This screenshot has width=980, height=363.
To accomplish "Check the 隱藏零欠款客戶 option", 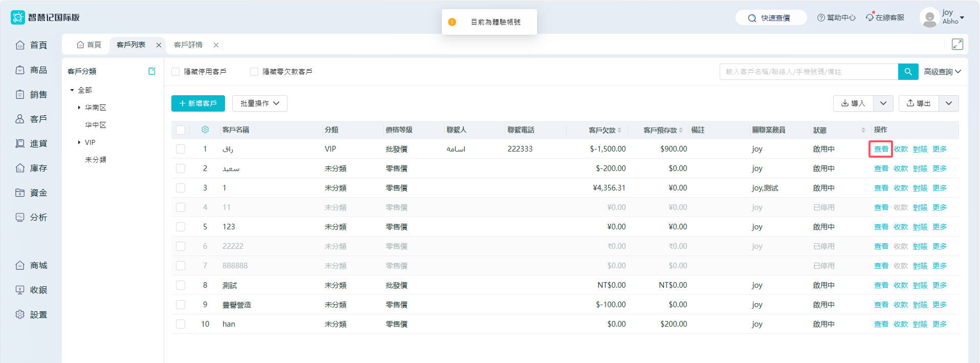I will coord(254,72).
